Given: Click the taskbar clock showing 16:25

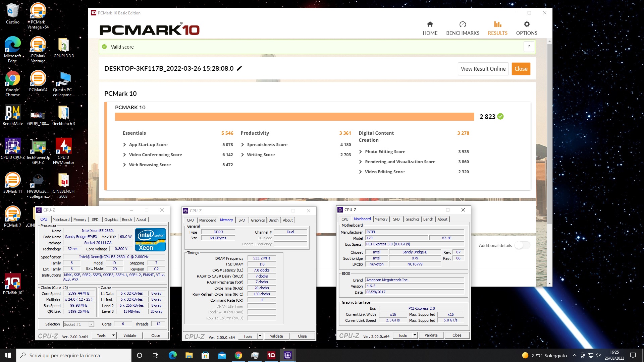Looking at the screenshot, I should [614, 355].
